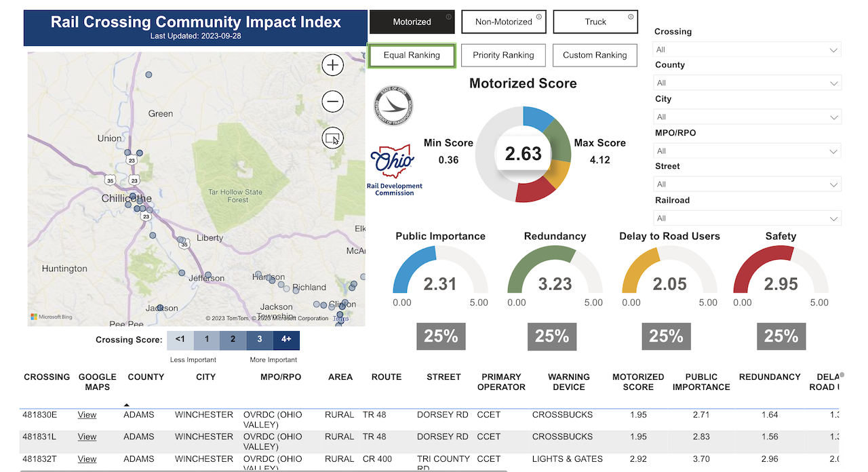Click info icon on Truck button
The image size is (868, 472).
631,17
